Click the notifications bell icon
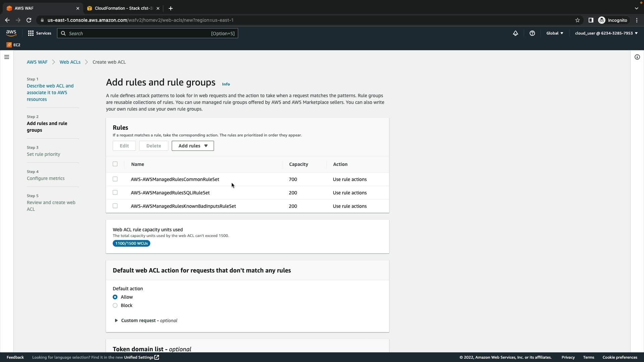This screenshot has width=644, height=362. (516, 33)
